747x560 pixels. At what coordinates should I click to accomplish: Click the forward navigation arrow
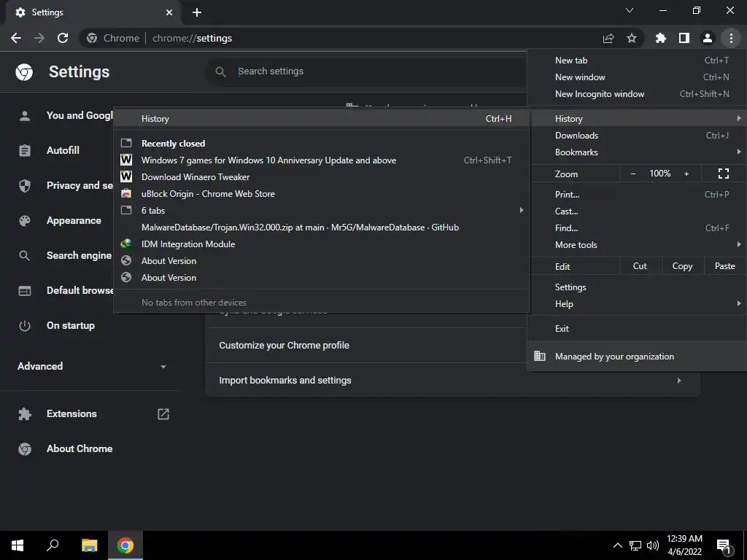coord(39,38)
